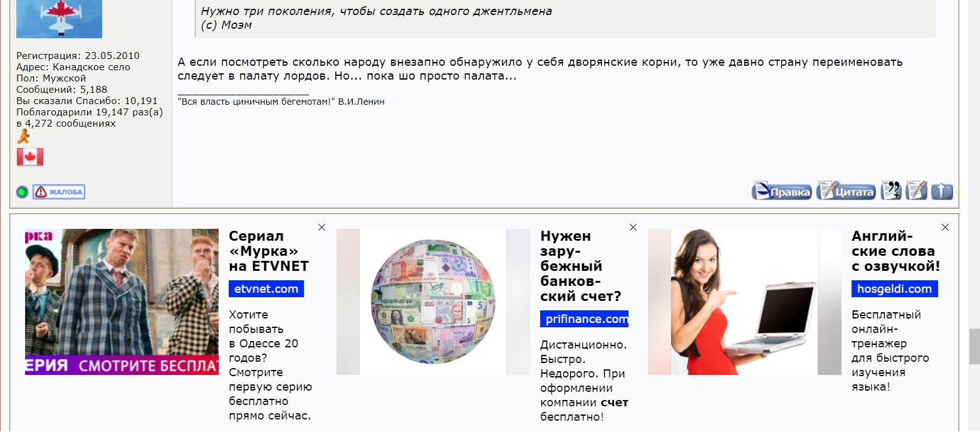Viewport: 980px width, 432px height.
Task: Open the hosgeldi.com link
Action: 894,289
